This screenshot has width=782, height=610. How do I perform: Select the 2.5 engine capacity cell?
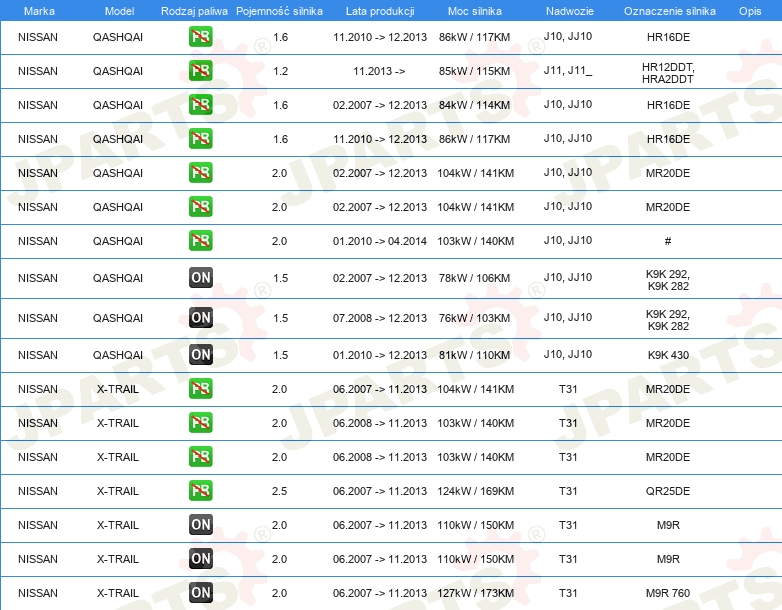(279, 491)
